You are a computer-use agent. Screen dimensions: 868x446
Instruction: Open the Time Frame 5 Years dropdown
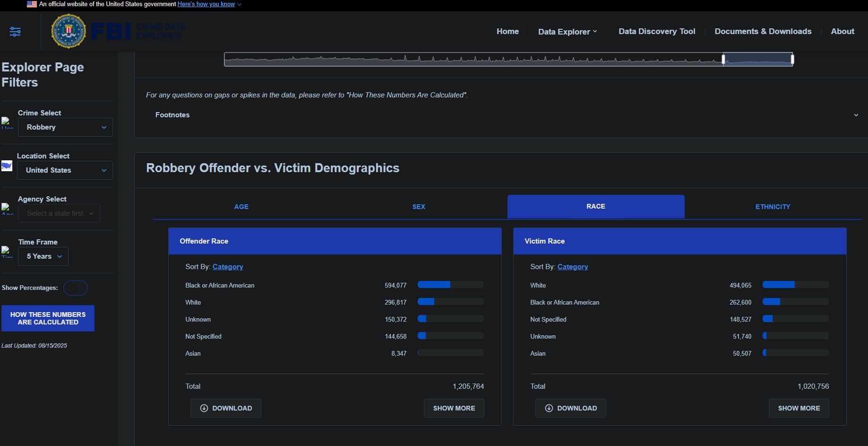[x=43, y=256]
